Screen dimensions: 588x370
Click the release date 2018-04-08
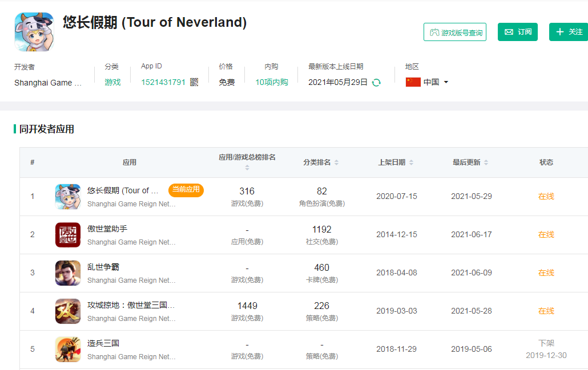[x=397, y=273]
